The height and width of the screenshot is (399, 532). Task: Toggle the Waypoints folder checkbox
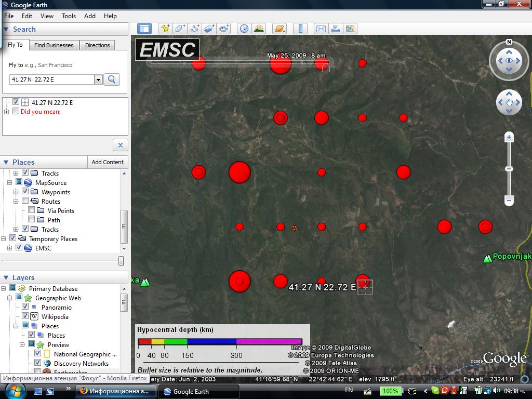click(x=25, y=191)
